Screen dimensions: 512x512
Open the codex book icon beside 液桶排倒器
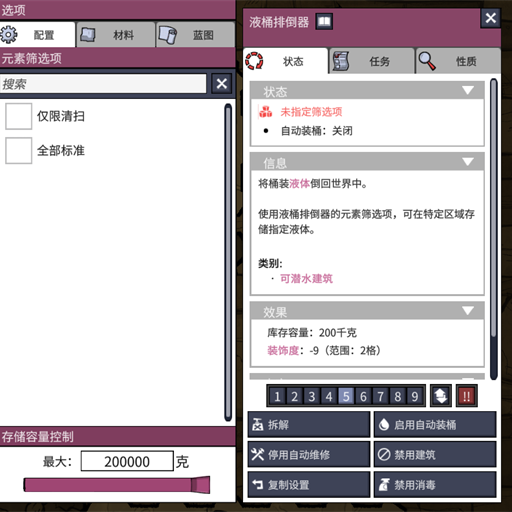pyautogui.click(x=324, y=22)
